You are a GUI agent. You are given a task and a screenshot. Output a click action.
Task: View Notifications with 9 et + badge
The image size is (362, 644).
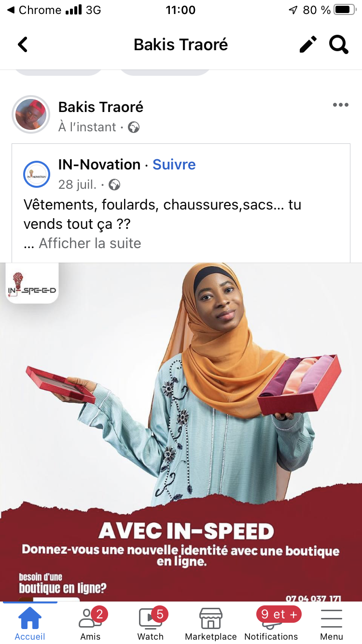coord(271,623)
